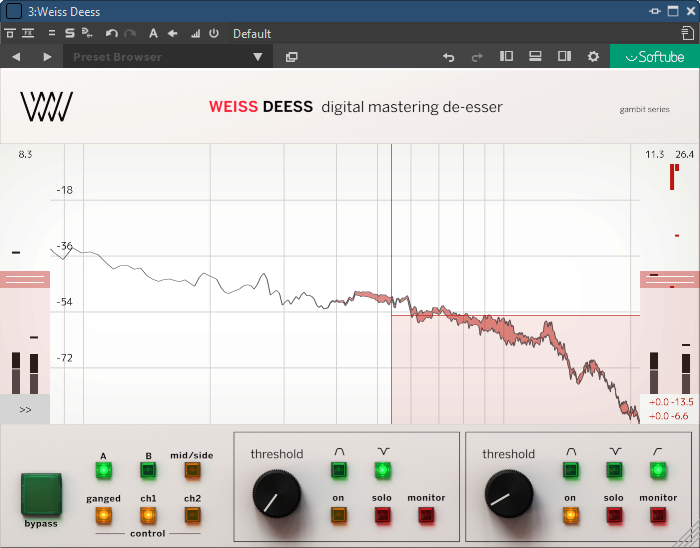This screenshot has width=700, height=548.
Task: Select bandpass filter shape in left band
Action: [x=339, y=469]
